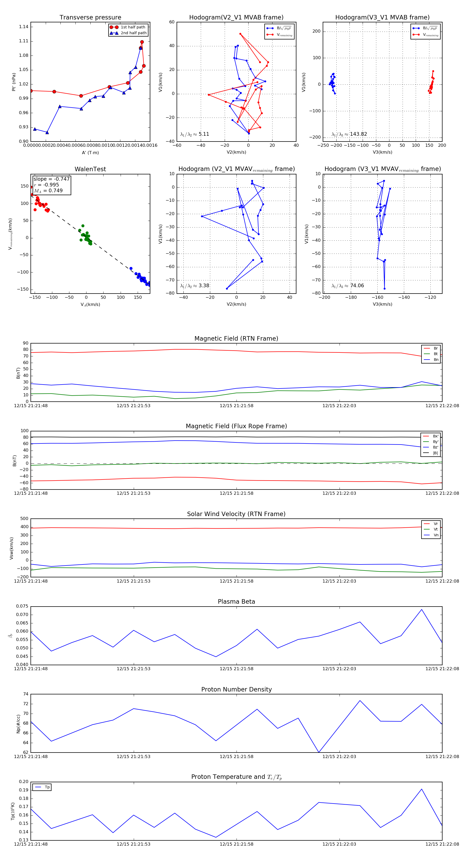Viewport: 473px width, 868px height.
Task: Click 'Hodogram(V2_V1 MVAB frame)' title
Action: pos(236,18)
